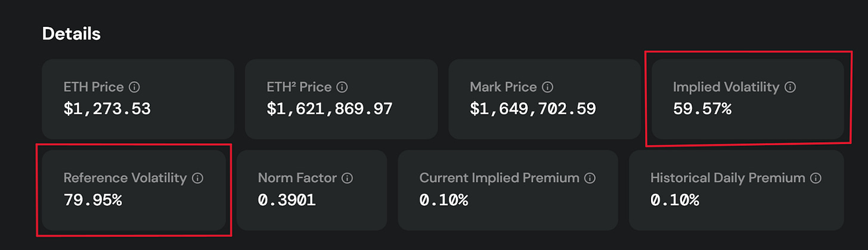Click the Details section heading

[72, 34]
